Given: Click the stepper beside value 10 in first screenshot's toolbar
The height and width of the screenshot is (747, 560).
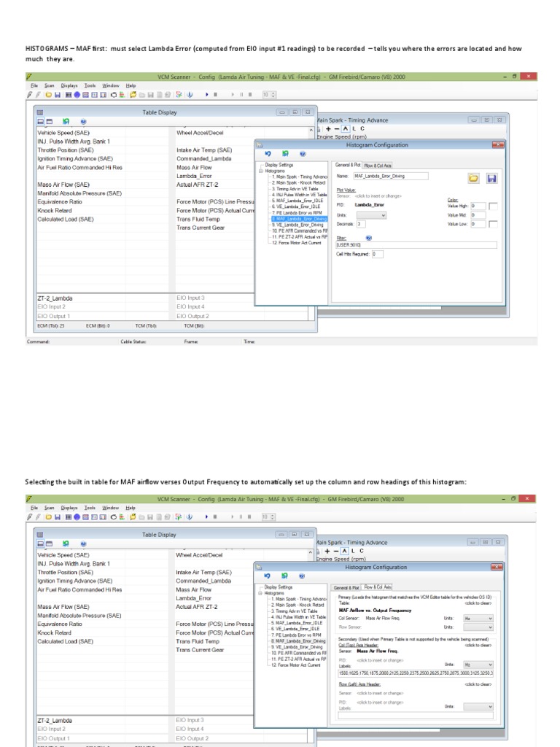Looking at the screenshot, I should tap(273, 95).
